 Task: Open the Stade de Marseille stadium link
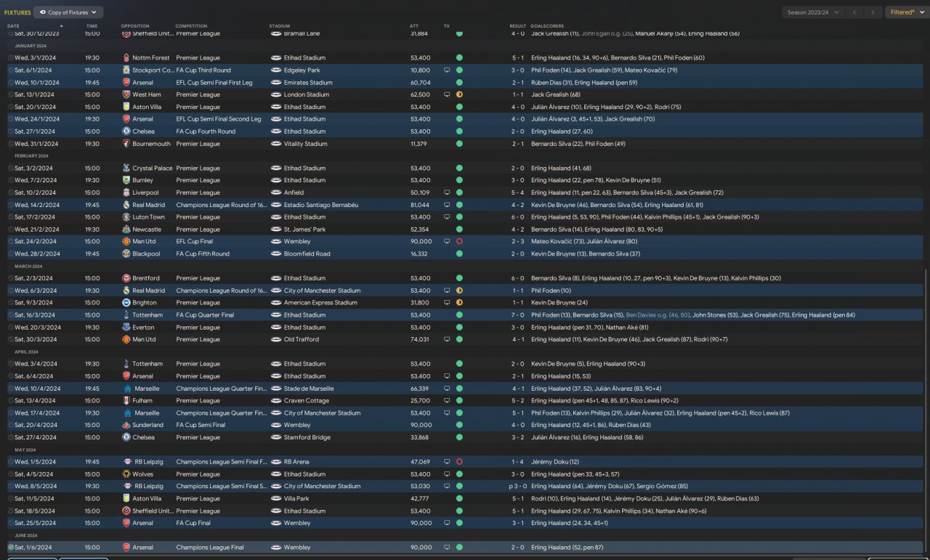tap(309, 389)
